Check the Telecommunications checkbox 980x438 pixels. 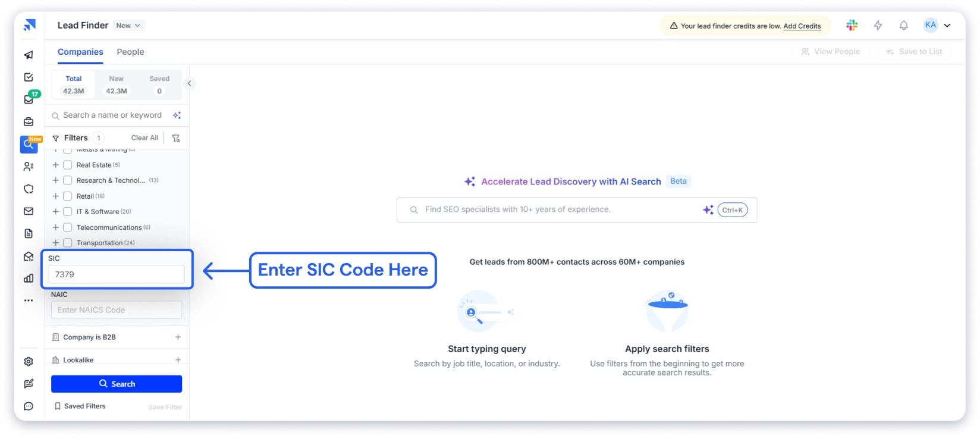68,227
